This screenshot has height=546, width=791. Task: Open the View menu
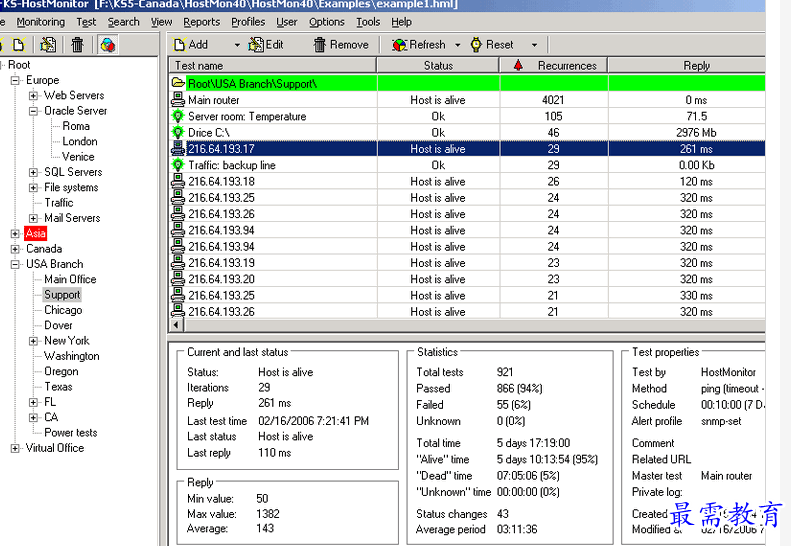point(161,22)
